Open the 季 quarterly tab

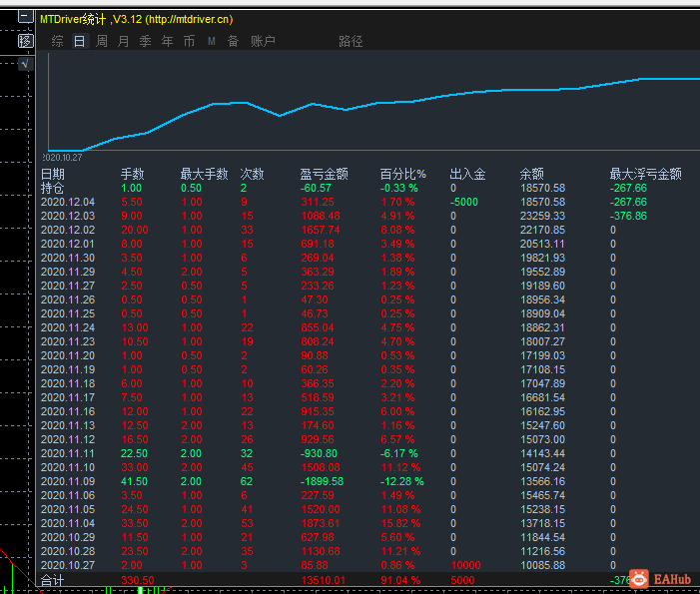click(145, 42)
